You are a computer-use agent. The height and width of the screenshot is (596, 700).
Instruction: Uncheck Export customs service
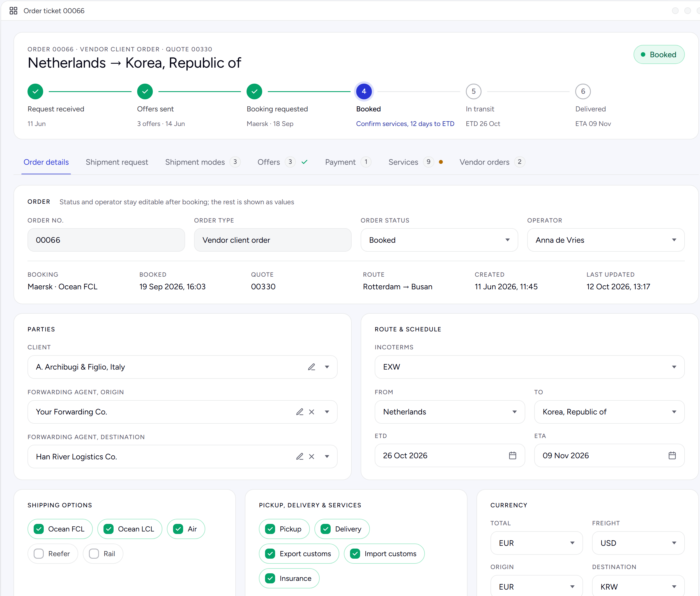click(x=299, y=554)
